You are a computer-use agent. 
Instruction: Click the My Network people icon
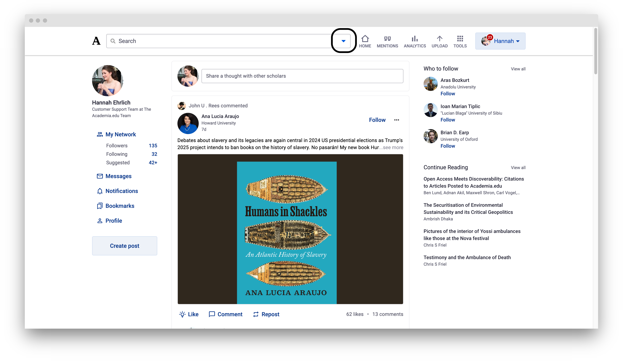pyautogui.click(x=100, y=134)
